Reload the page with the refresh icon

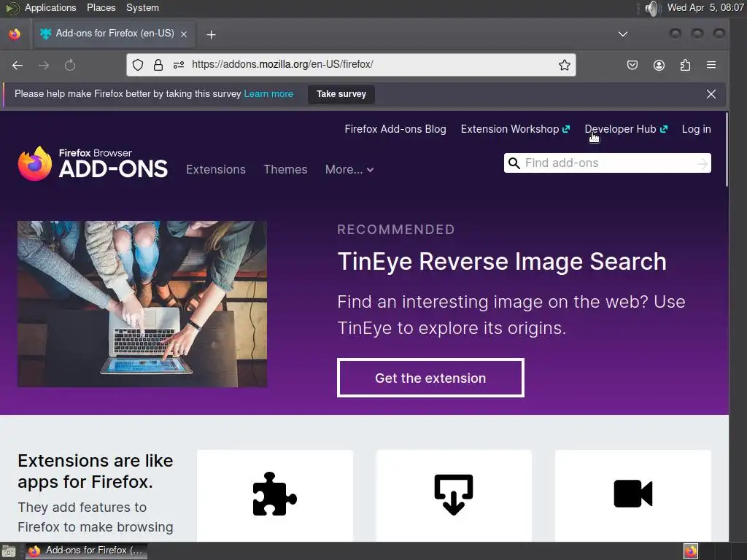coord(70,65)
